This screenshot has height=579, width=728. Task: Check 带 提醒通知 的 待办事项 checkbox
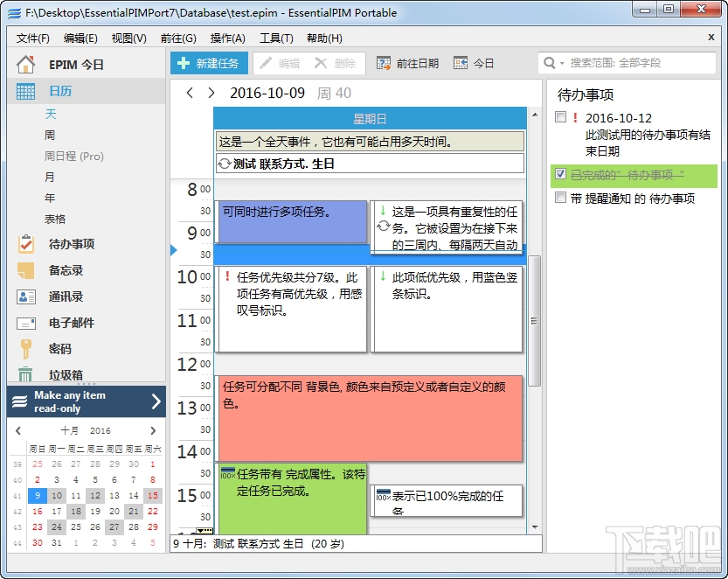pyautogui.click(x=561, y=198)
